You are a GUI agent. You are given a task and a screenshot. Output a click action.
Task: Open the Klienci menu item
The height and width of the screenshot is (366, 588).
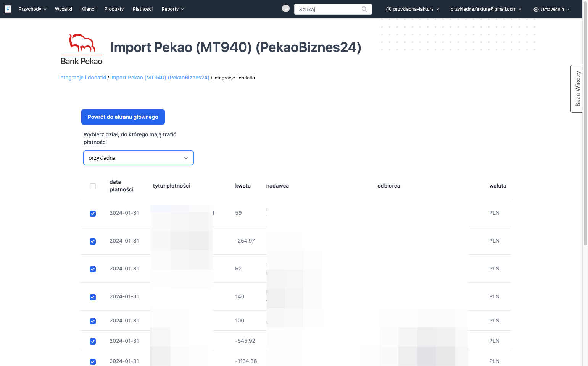(x=88, y=9)
